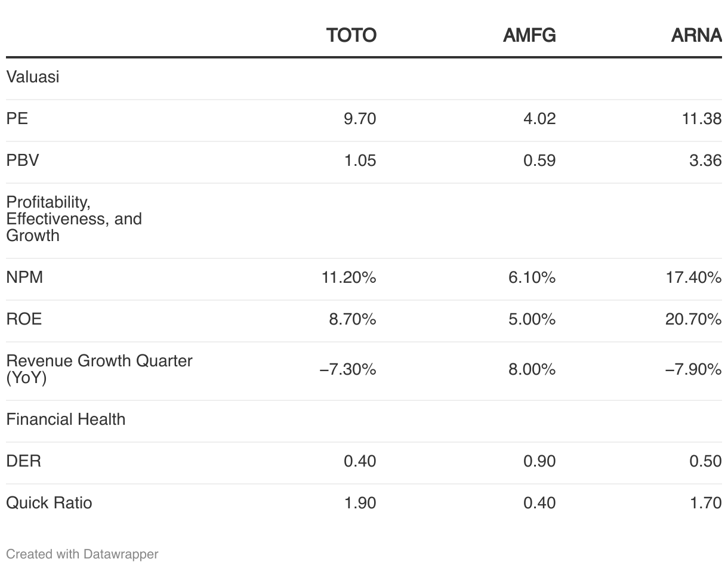728x568 pixels.
Task: Select the Valuasi section label
Action: (x=33, y=77)
